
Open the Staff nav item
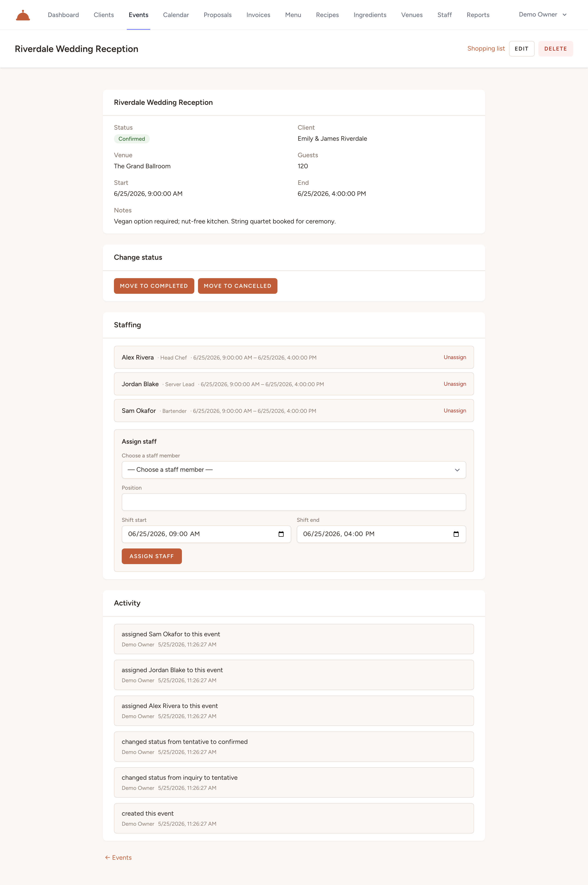click(x=444, y=15)
